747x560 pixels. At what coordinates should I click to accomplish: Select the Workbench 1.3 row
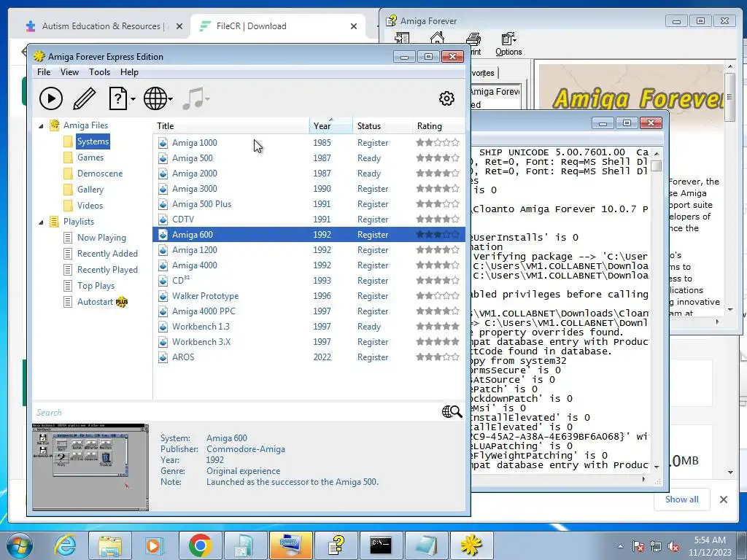point(309,326)
